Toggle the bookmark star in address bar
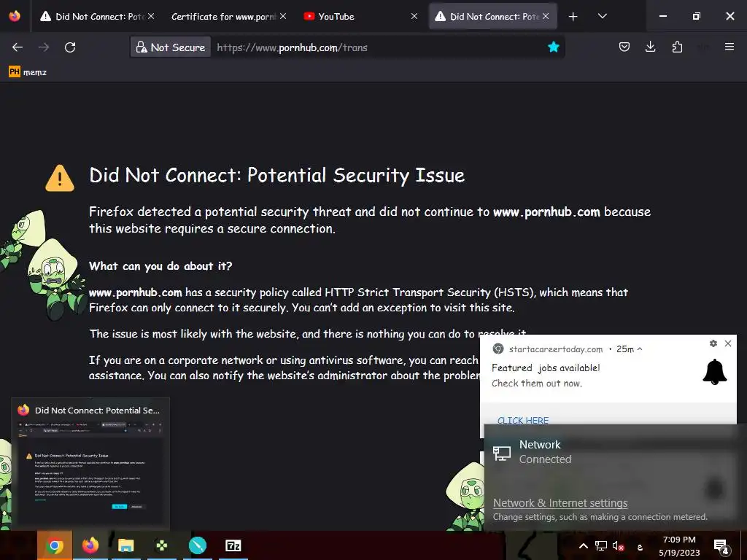 click(553, 47)
